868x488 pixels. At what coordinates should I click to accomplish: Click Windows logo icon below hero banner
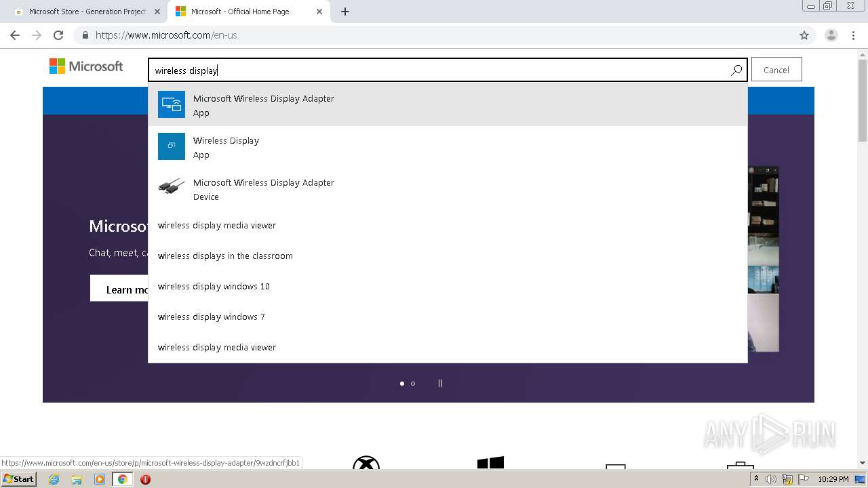(490, 462)
